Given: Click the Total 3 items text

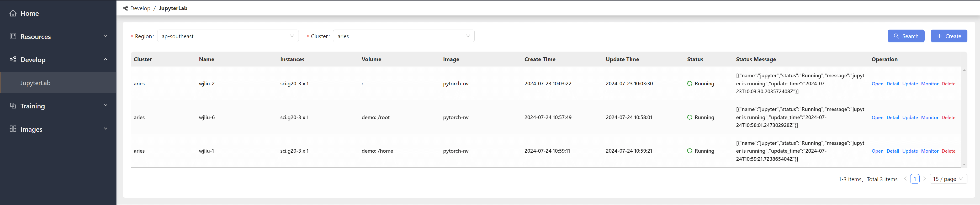Looking at the screenshot, I should pos(882,179).
